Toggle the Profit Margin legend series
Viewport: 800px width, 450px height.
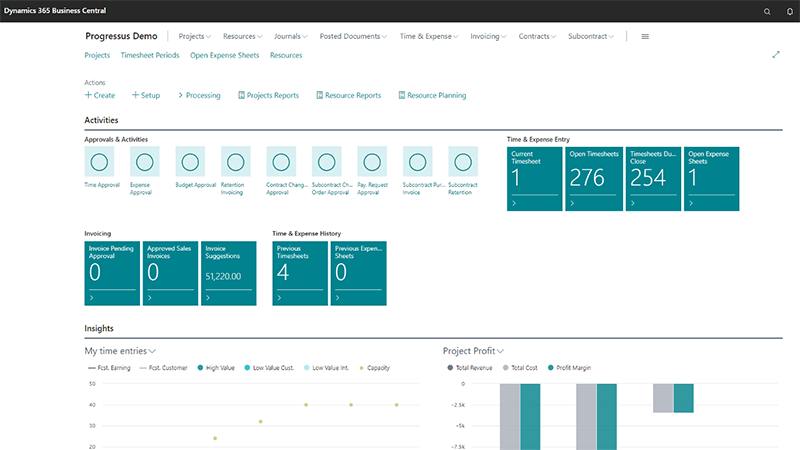pos(569,368)
